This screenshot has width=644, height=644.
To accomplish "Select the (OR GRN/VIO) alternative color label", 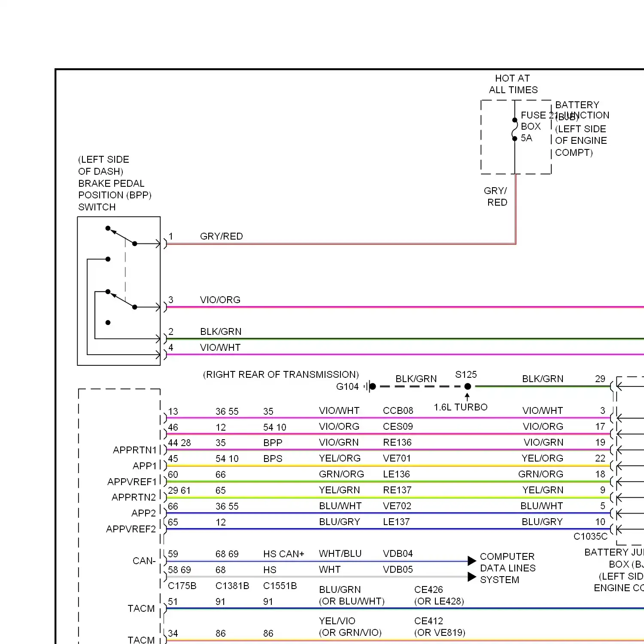I will pos(350,632).
